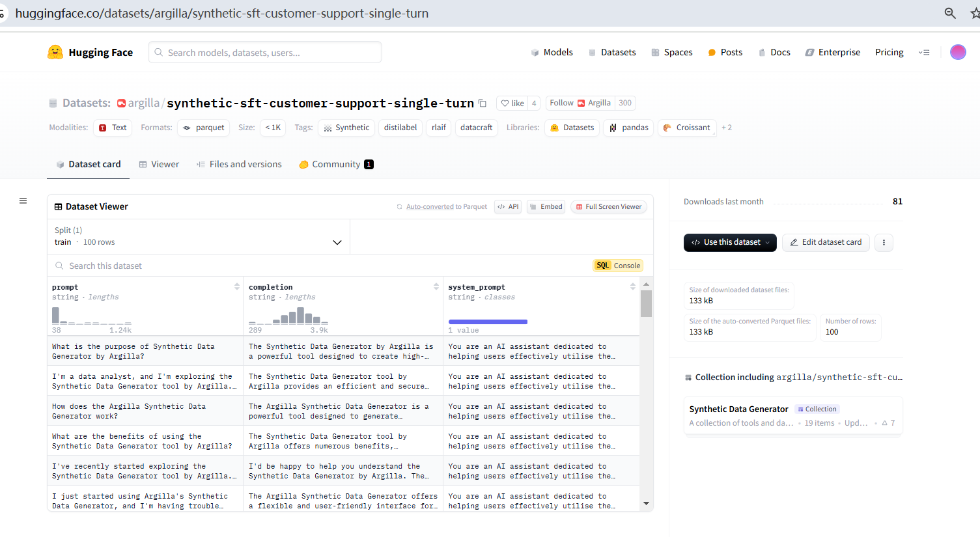Click the Text modality tag
The width and height of the screenshot is (980, 537).
[x=113, y=128]
